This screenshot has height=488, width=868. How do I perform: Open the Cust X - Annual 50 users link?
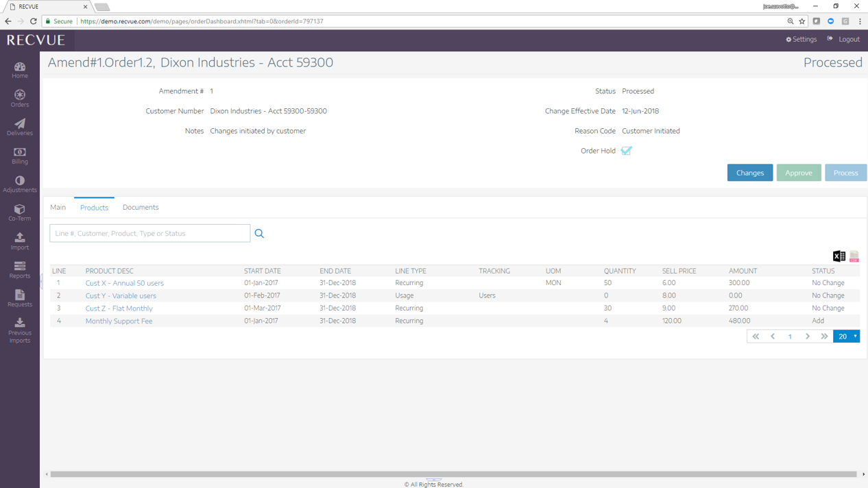click(124, 283)
